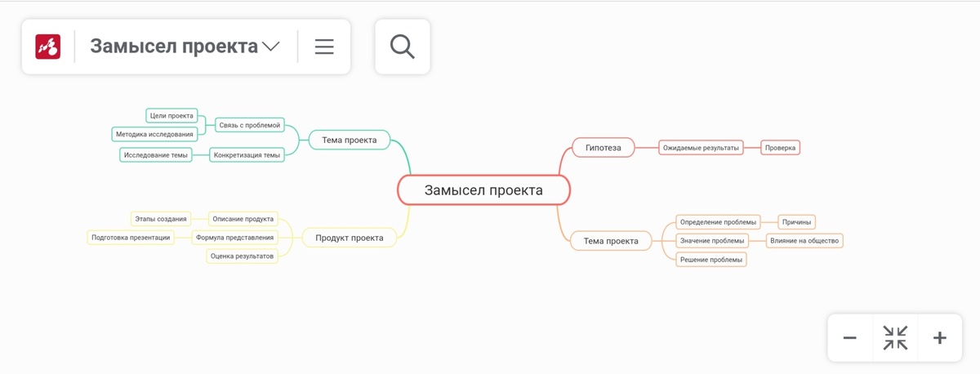Select the "Методика исследования" node

tap(154, 134)
